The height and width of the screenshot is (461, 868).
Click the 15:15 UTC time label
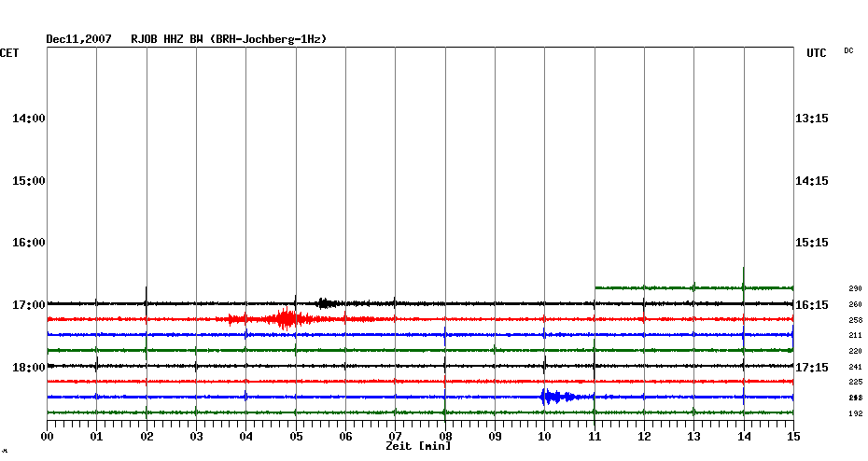coord(812,243)
